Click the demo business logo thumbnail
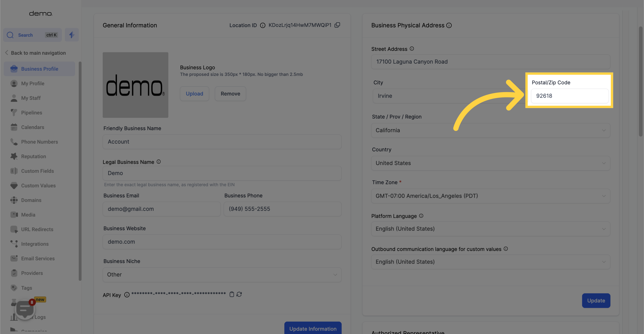This screenshot has height=334, width=644. pyautogui.click(x=135, y=85)
